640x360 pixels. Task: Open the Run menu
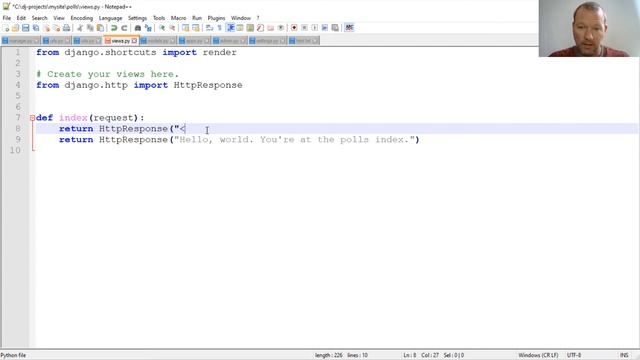click(x=197, y=18)
